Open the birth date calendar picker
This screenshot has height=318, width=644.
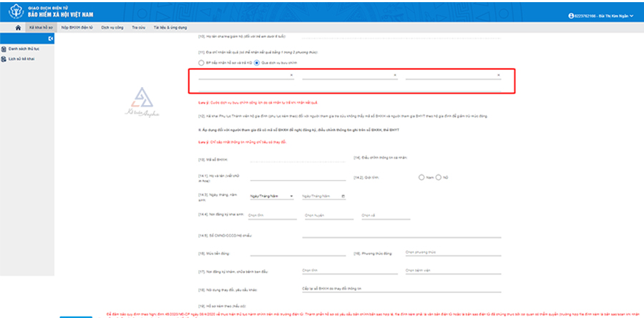pyautogui.click(x=343, y=196)
